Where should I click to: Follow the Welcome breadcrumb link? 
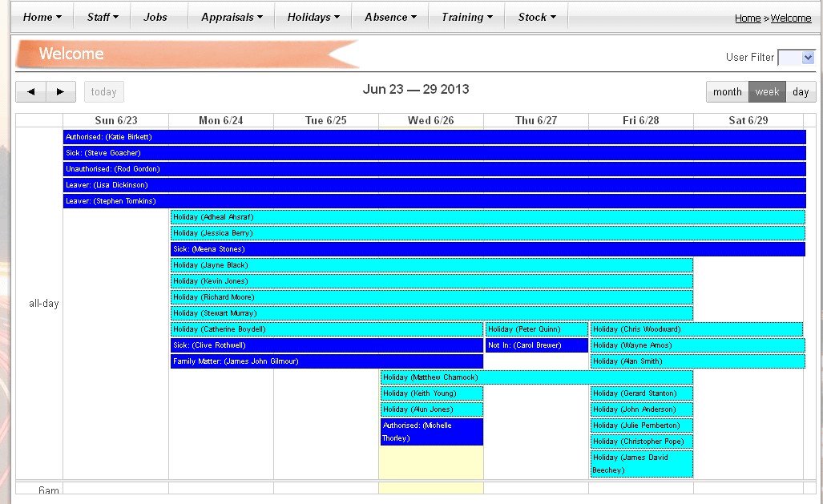point(790,18)
